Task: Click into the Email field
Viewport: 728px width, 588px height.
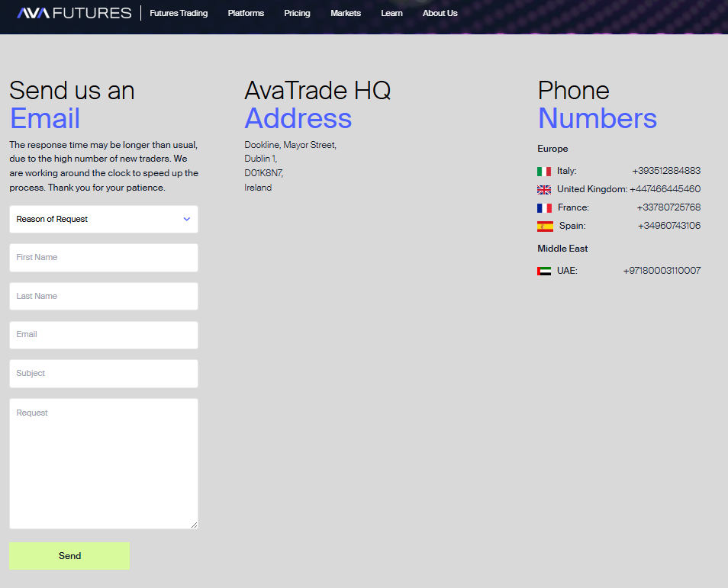Action: coord(104,335)
